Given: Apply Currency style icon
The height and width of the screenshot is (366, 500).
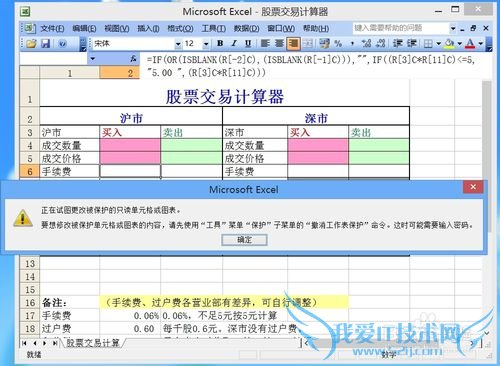Looking at the screenshot, I should [324, 43].
